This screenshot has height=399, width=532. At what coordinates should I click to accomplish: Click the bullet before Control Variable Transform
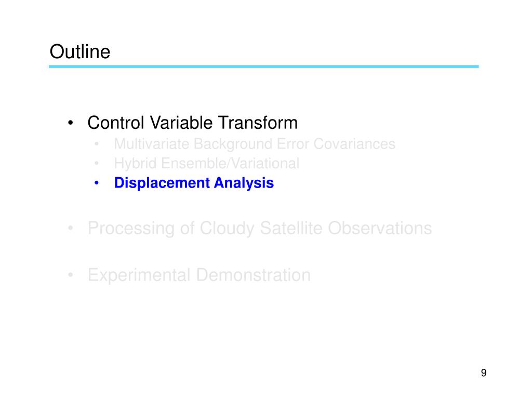[70, 123]
